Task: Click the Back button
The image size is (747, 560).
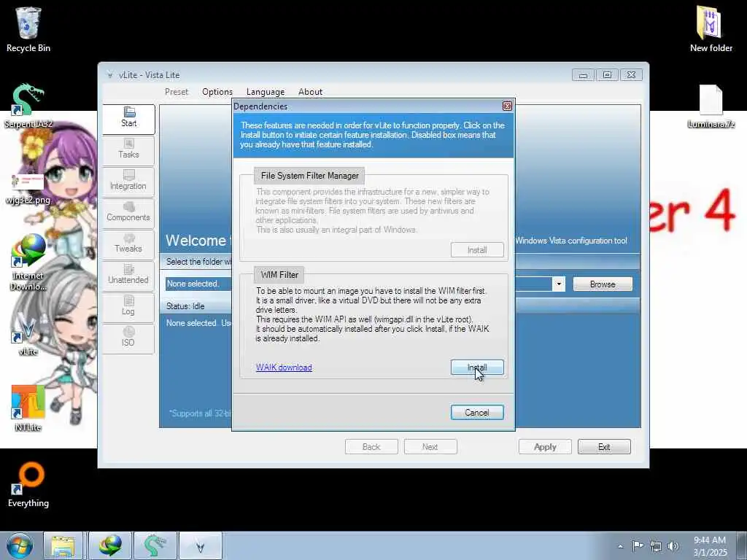Action: tap(371, 447)
